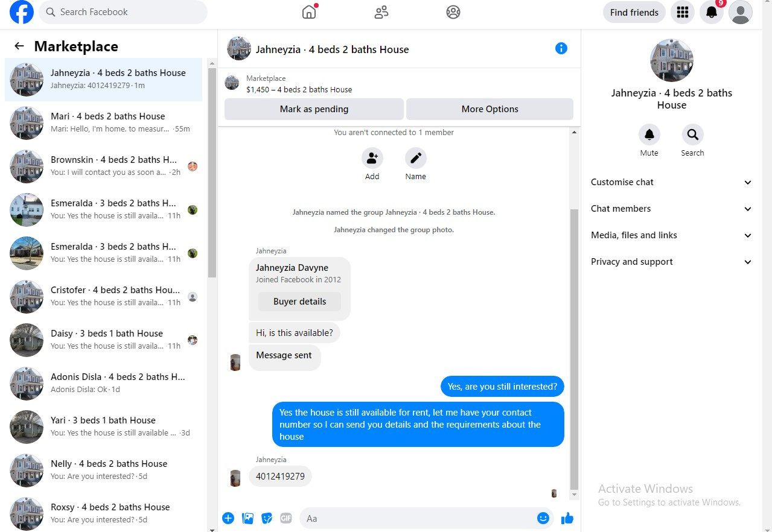Choose a sticker in composer
Screen dimensions: 772x532
coord(267,518)
